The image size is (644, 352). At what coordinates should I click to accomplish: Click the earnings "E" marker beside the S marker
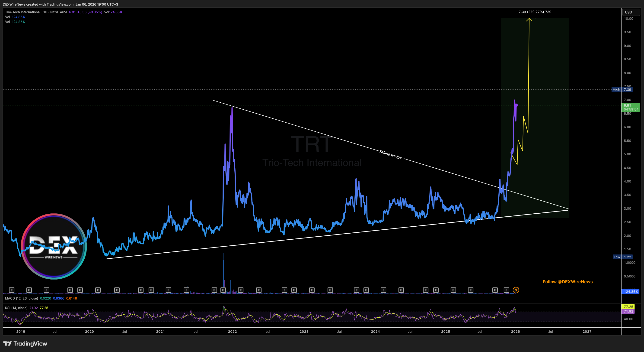pyautogui.click(x=506, y=290)
